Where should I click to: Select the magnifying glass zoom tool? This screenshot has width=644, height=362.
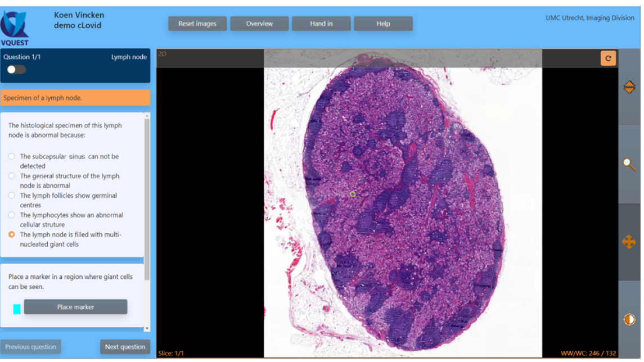[629, 164]
